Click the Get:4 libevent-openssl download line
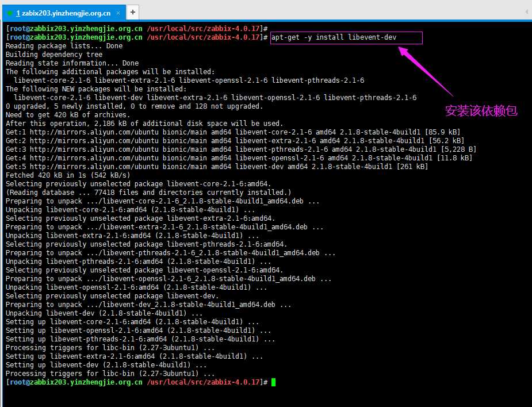This screenshot has width=532, height=407. (x=239, y=158)
